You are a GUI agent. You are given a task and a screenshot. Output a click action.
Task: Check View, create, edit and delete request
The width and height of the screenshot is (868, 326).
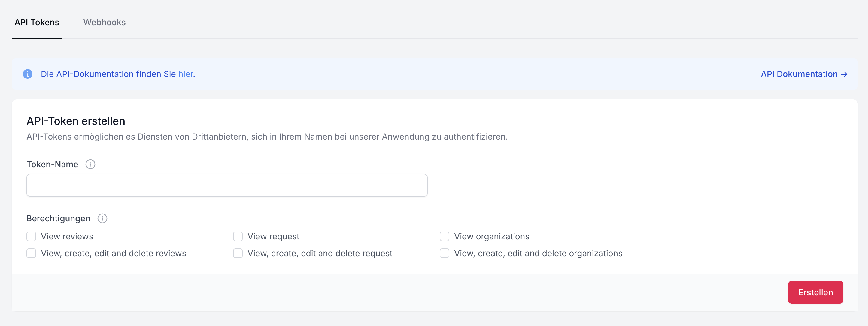point(238,253)
